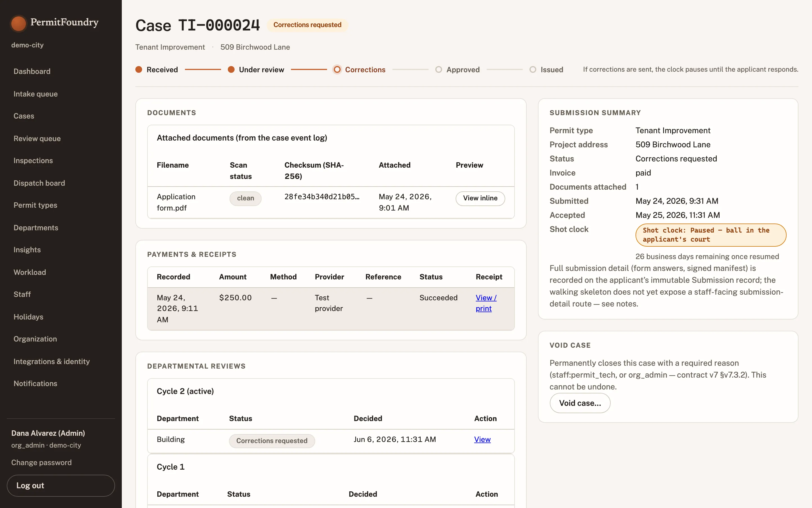View the Insights section
812x508 pixels.
click(27, 250)
